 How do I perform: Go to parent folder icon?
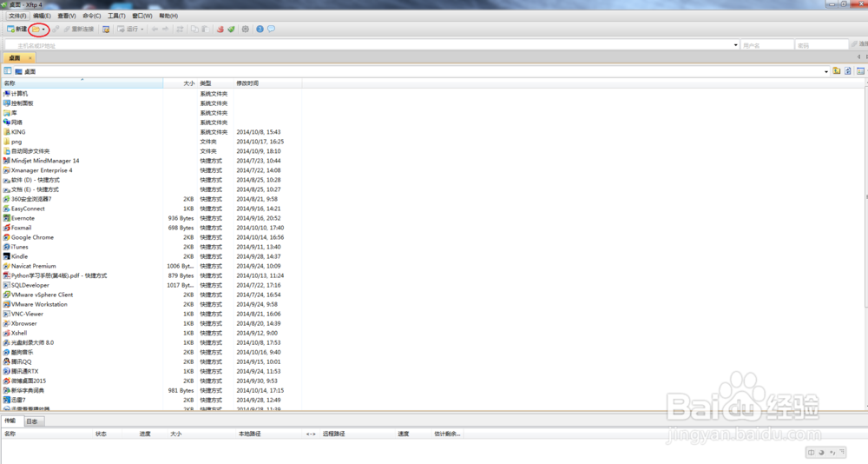837,71
